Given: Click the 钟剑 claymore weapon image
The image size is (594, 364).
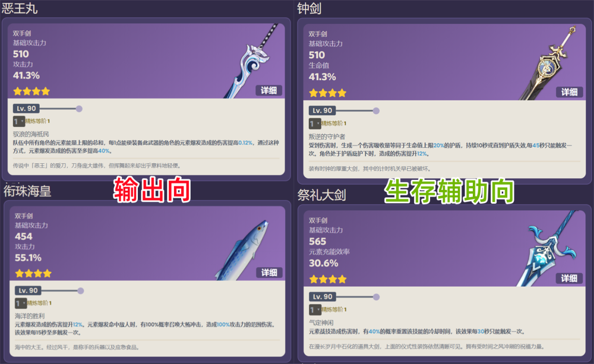Looking at the screenshot, I should click(548, 63).
